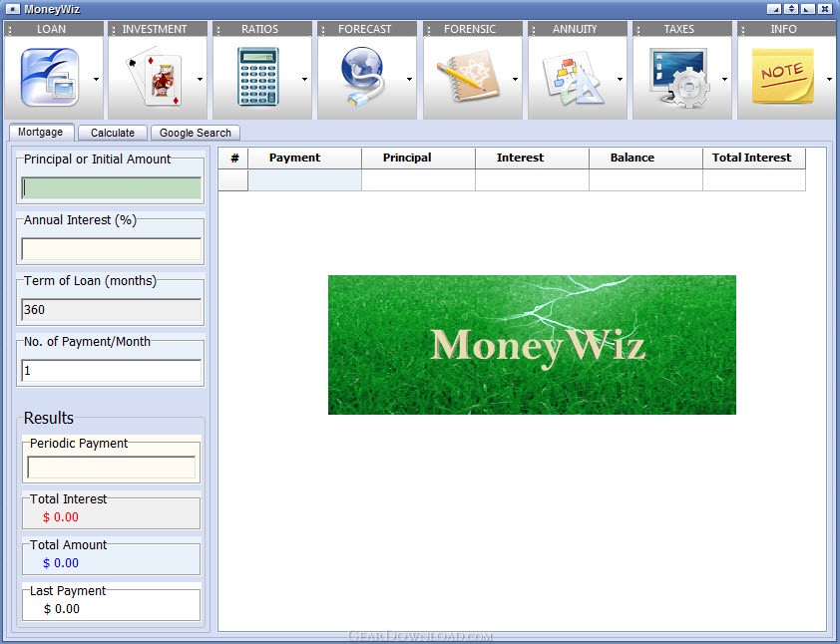The width and height of the screenshot is (840, 644).
Task: Click the red Total Interest $ 0.00 value
Action: [61, 517]
